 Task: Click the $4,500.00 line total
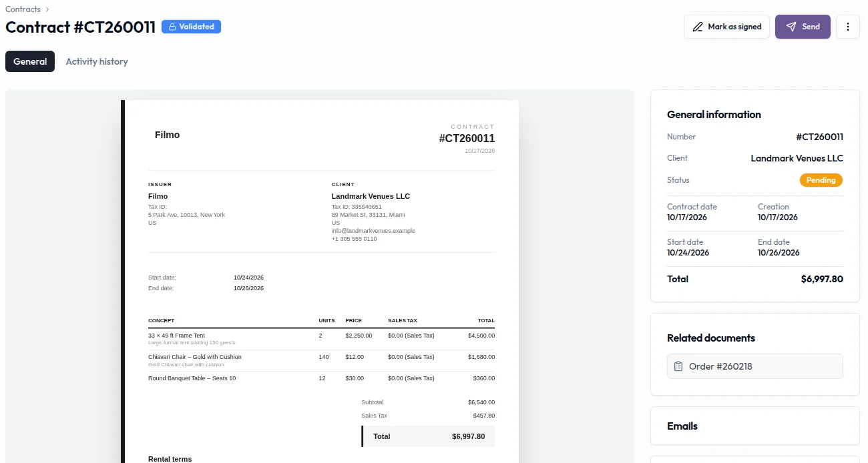tap(481, 336)
